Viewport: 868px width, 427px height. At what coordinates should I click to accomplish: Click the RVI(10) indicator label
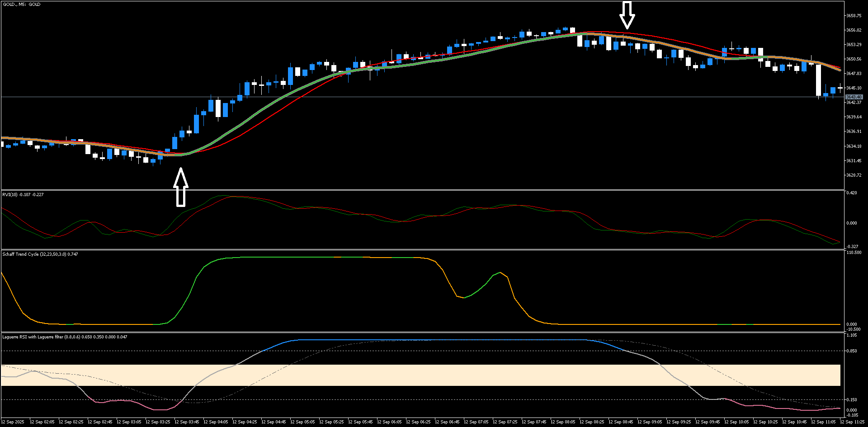click(x=23, y=195)
